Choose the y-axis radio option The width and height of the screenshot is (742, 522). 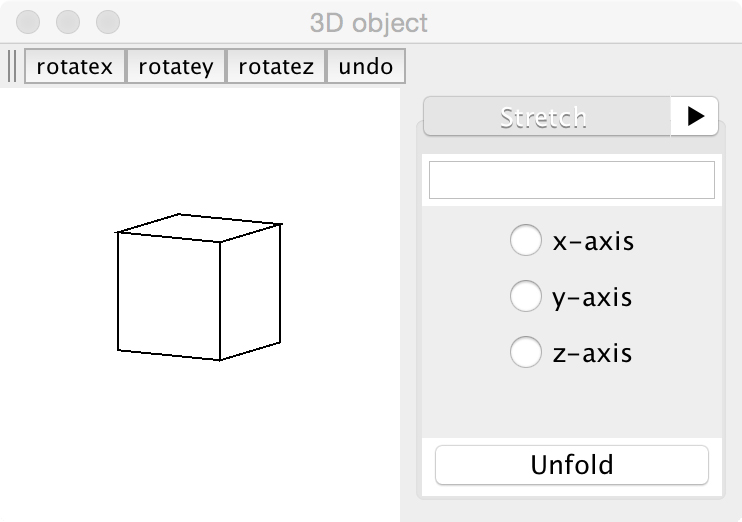[526, 297]
